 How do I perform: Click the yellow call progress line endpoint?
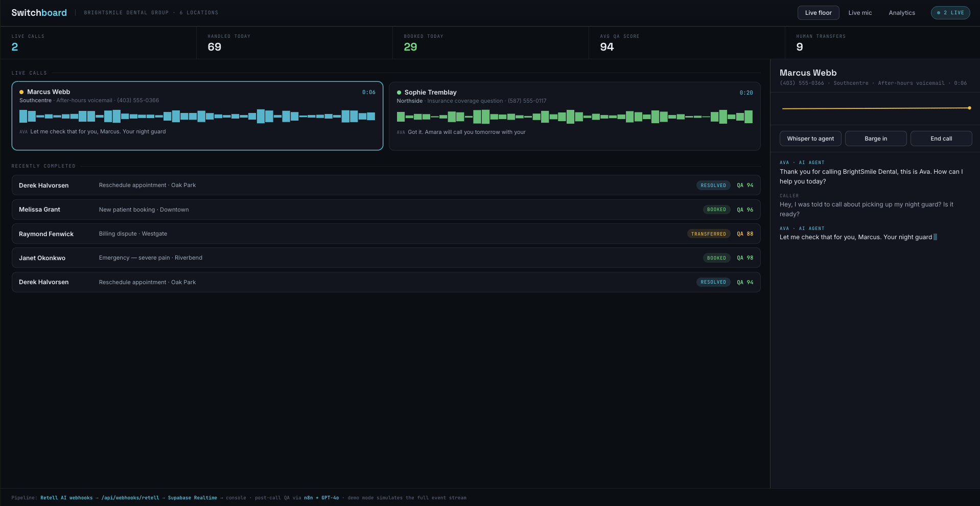[969, 108]
